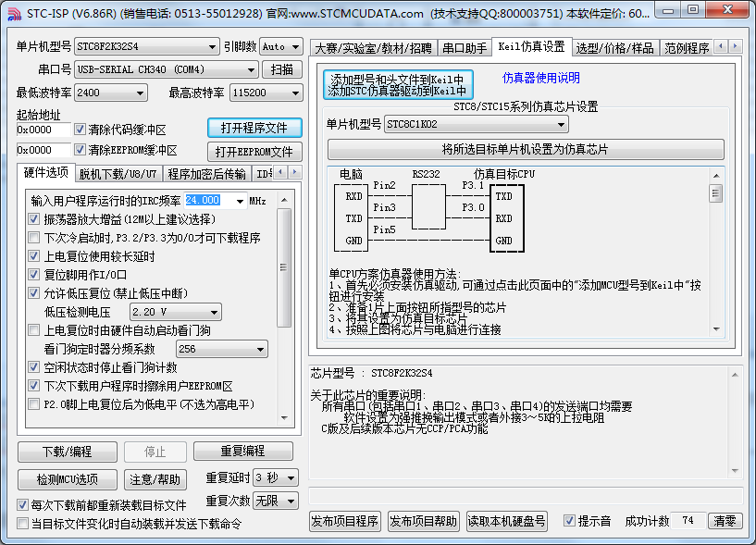Toggle 空闲状态时停止看门狗计数 checkbox

pos(33,367)
